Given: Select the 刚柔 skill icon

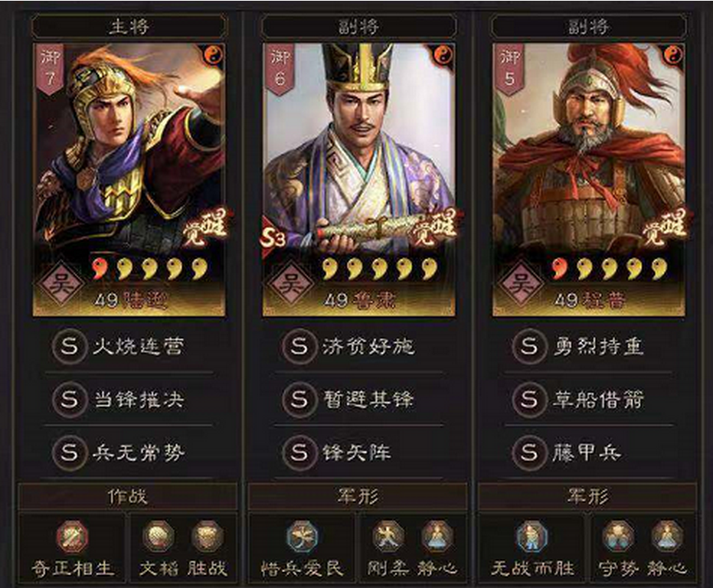Looking at the screenshot, I should coord(388,537).
